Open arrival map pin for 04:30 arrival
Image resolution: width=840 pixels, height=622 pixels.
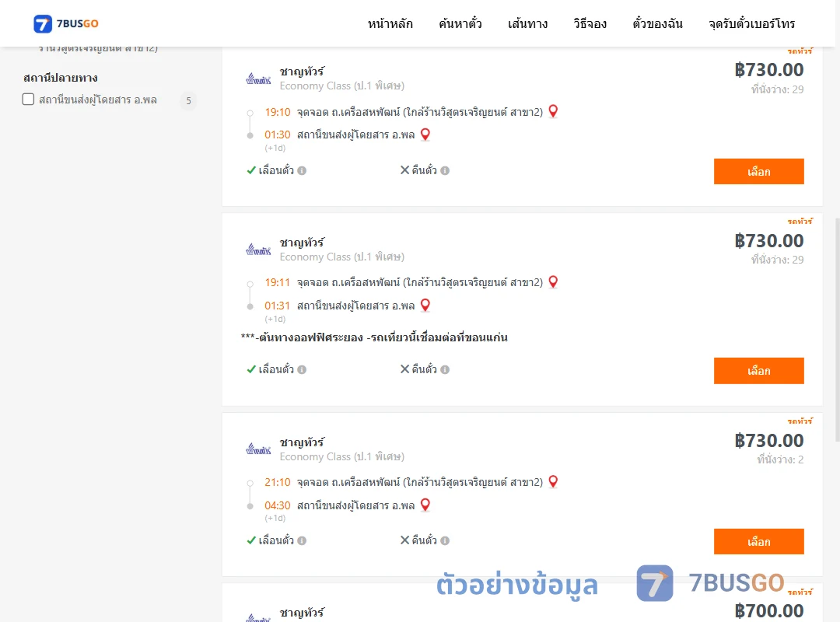425,505
